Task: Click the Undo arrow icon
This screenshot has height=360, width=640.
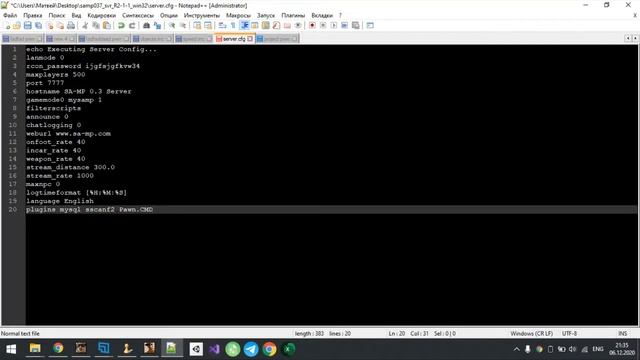Action: 121,25
